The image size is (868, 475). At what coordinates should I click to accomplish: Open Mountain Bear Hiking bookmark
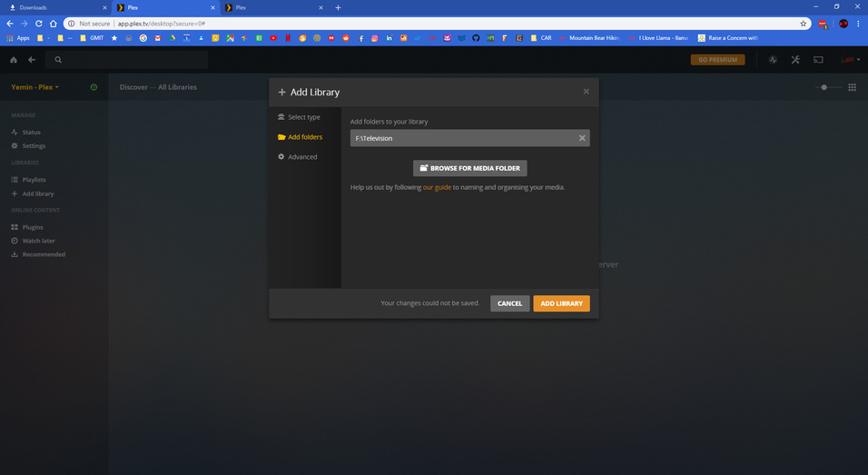click(x=589, y=38)
